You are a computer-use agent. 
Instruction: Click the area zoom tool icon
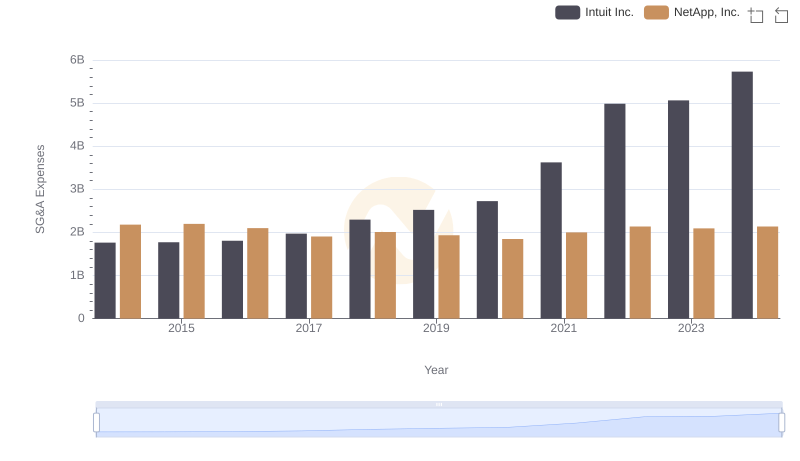coord(756,15)
